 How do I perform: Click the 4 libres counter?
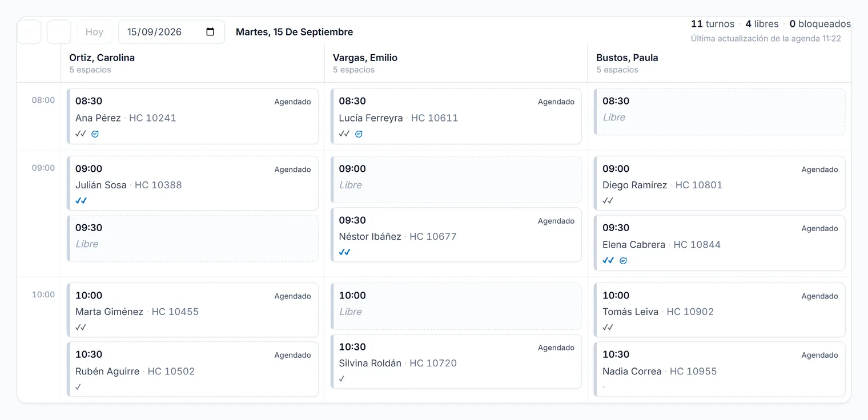pyautogui.click(x=762, y=24)
